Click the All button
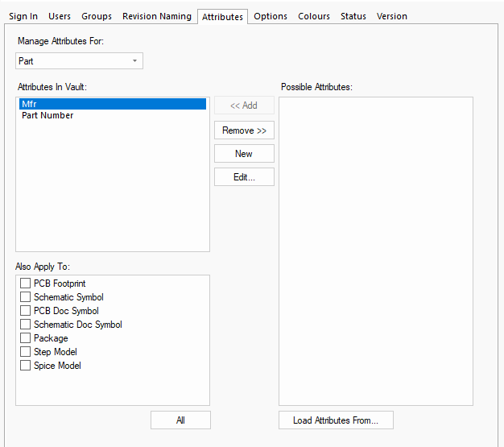The image size is (504, 447). 180,420
